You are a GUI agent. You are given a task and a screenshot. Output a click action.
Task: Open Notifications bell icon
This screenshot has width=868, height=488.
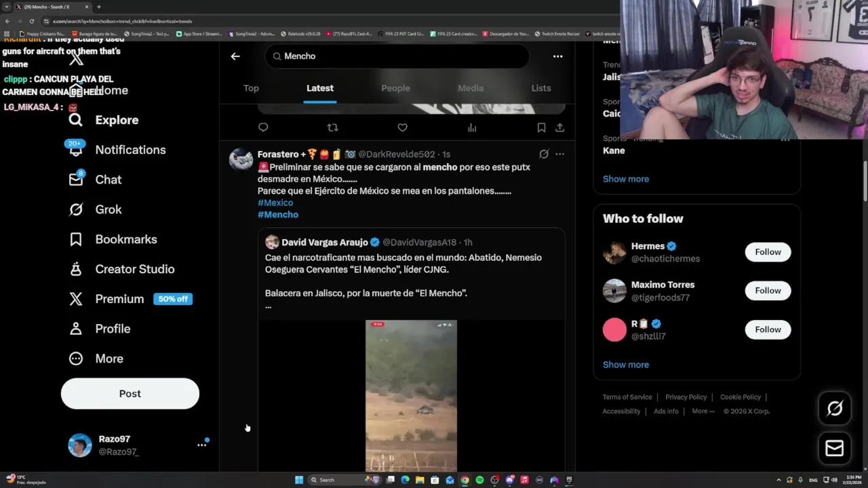(x=76, y=150)
